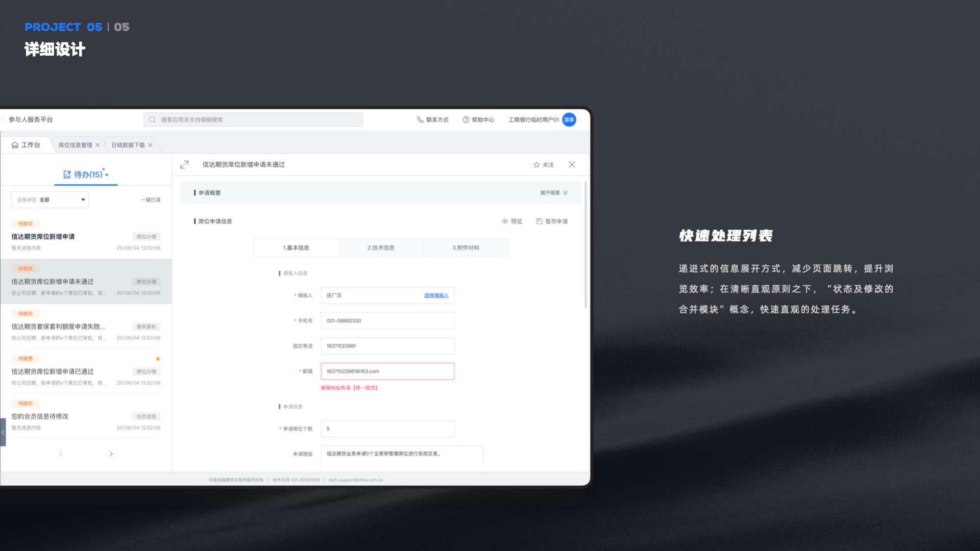Close the 日结数据下载 tab
The width and height of the screenshot is (980, 551).
click(x=151, y=145)
